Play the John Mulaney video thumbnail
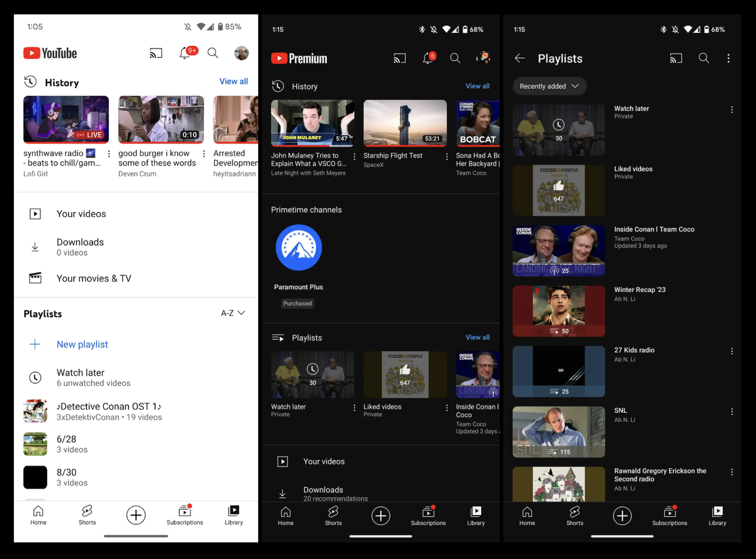 312,123
